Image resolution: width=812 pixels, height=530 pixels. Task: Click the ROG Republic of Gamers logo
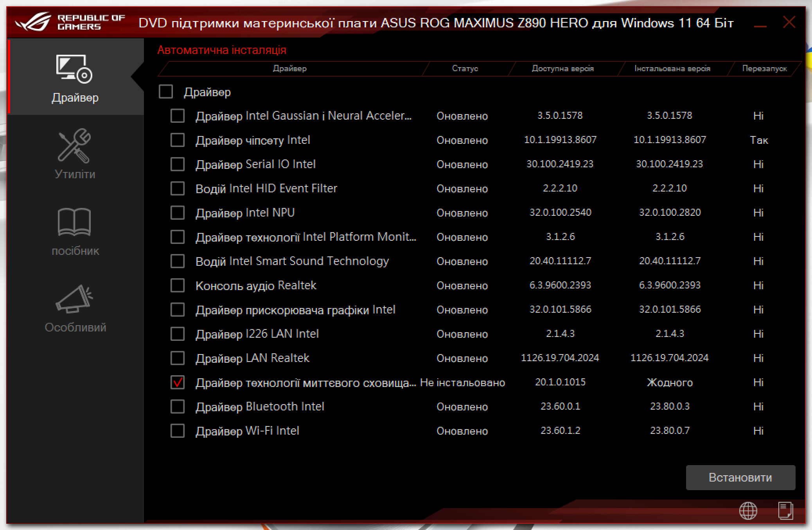(70, 22)
